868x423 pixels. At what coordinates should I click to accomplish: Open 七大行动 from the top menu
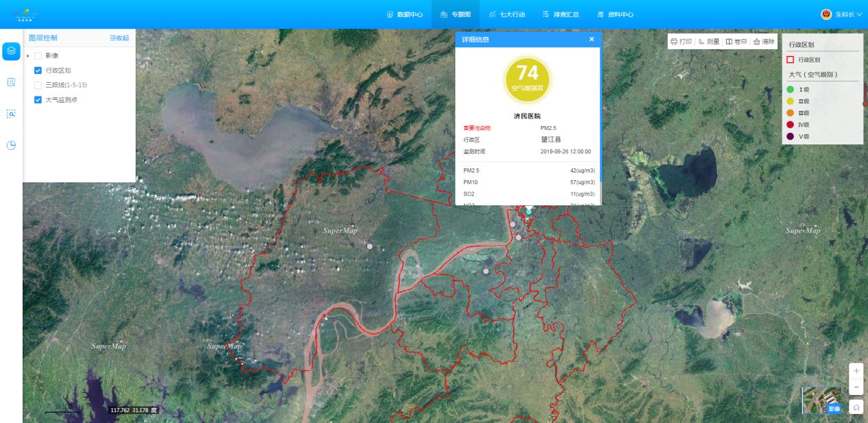(x=508, y=14)
